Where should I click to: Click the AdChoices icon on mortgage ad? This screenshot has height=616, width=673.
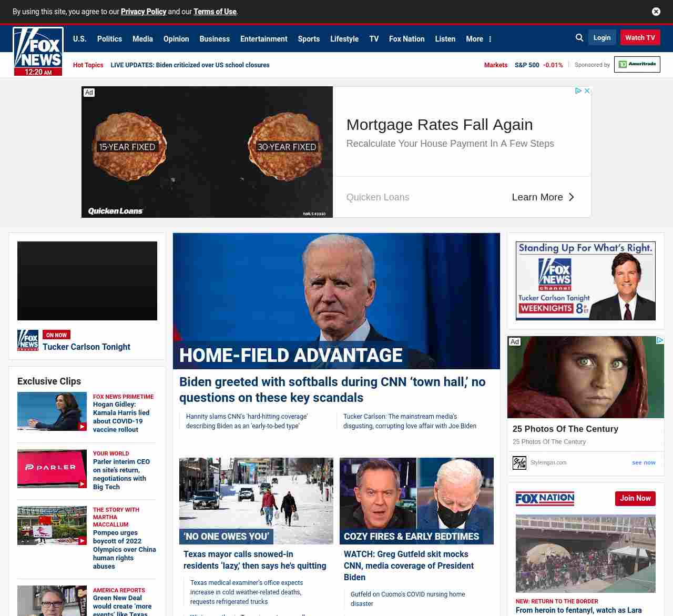pos(578,91)
